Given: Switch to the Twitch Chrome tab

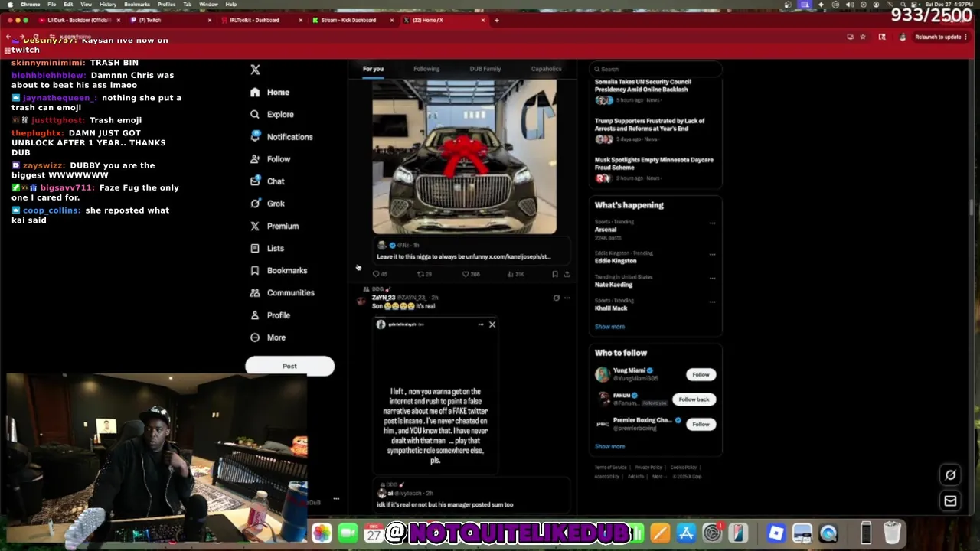Looking at the screenshot, I should click(171, 20).
